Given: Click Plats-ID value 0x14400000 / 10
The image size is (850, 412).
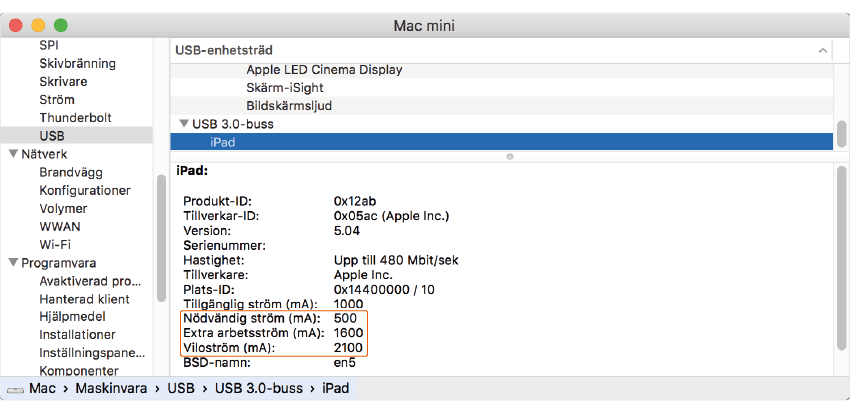Looking at the screenshot, I should [384, 289].
